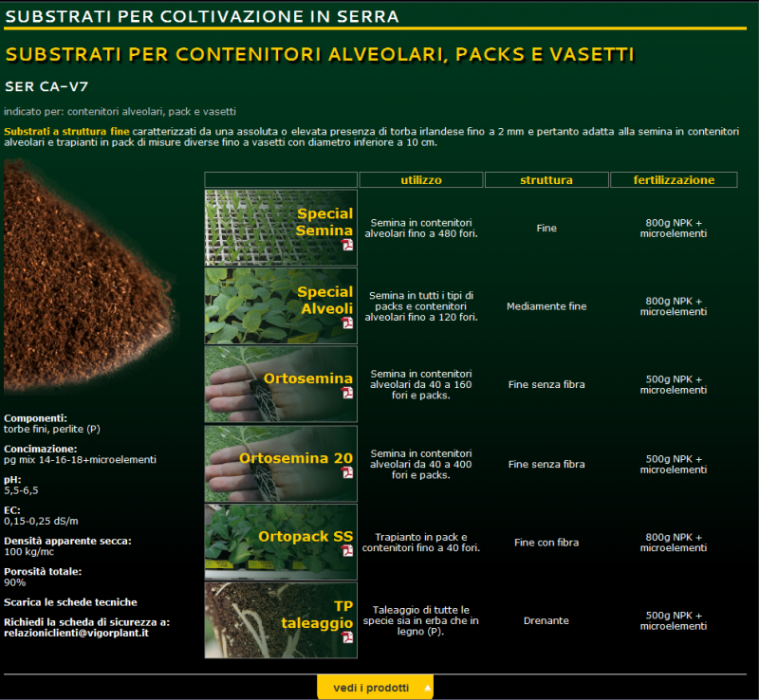Click 'indicato per: contenitori alveolari, pack e vasetti'
This screenshot has width=759, height=700.
[120, 111]
